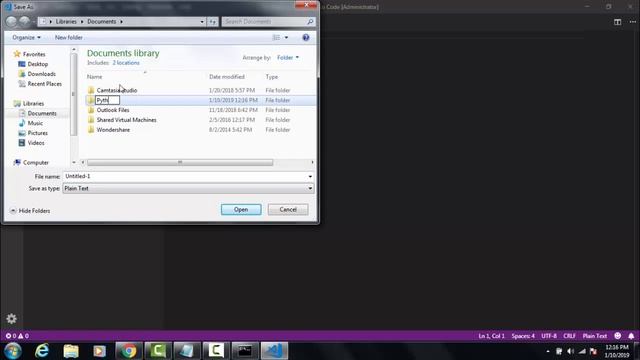The width and height of the screenshot is (640, 360).
Task: Open the address bar history dropdown arrow
Action: [202, 22]
